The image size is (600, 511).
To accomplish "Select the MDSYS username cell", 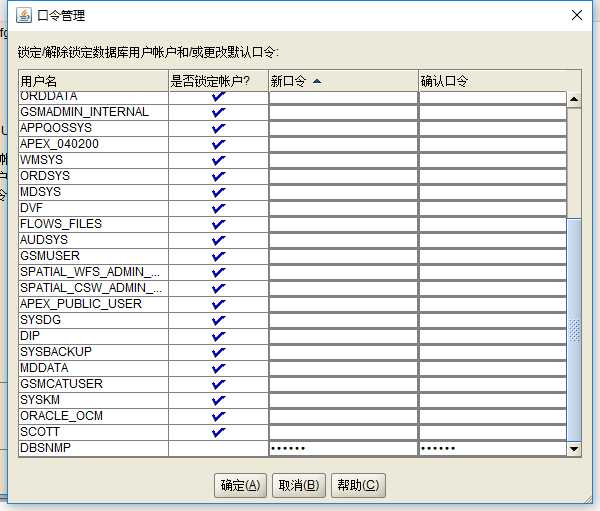I will coord(93,192).
